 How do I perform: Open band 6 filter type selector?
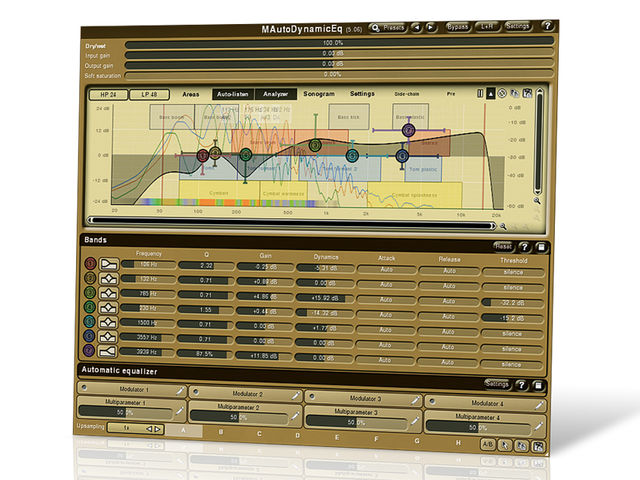click(x=108, y=337)
